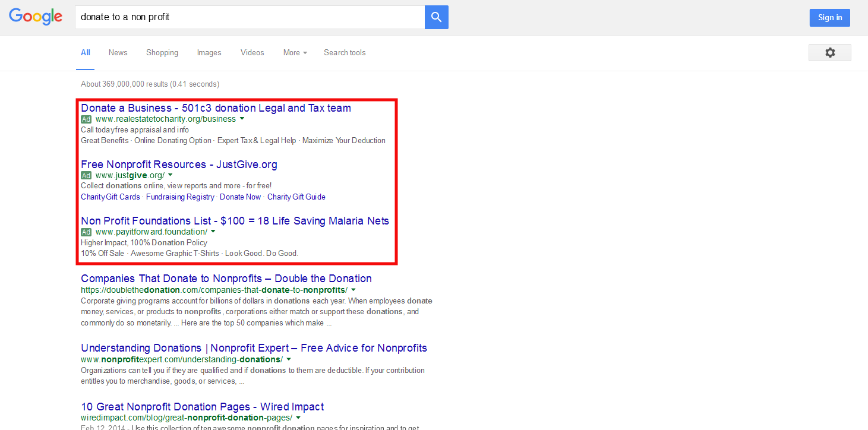Click 'About 369,000,000 results' stats text
868x430 pixels.
[x=150, y=84]
